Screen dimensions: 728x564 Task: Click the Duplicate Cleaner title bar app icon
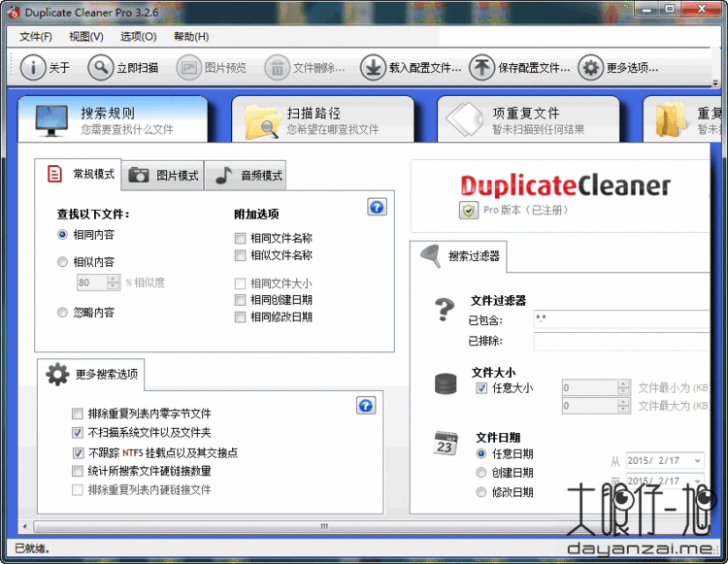(14, 13)
